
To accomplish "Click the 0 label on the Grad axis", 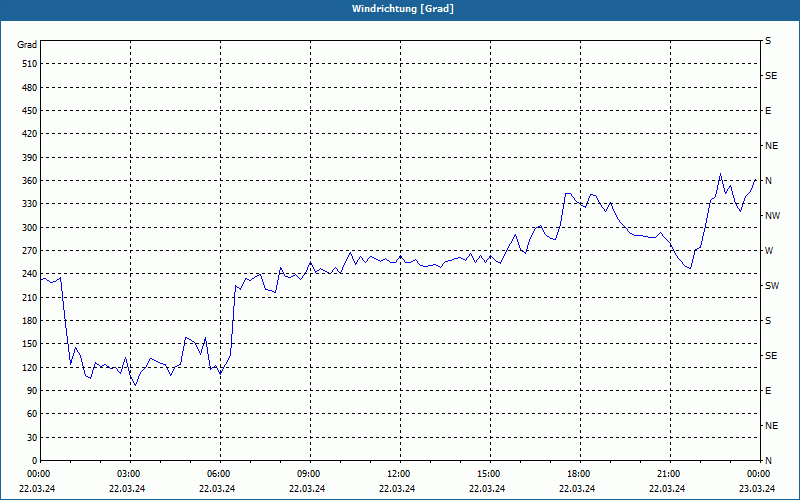I will pyautogui.click(x=35, y=460).
